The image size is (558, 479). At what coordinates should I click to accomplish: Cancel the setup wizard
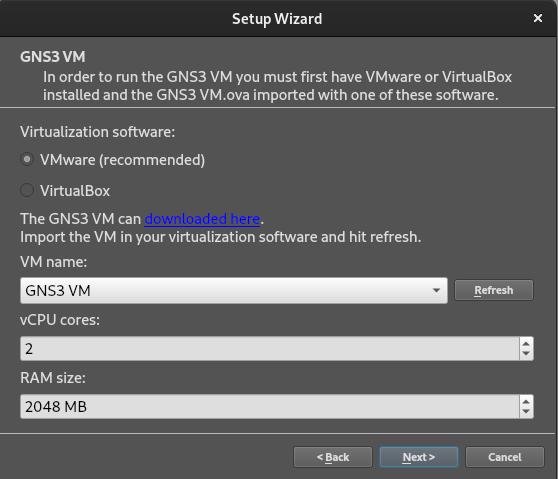pyautogui.click(x=505, y=457)
